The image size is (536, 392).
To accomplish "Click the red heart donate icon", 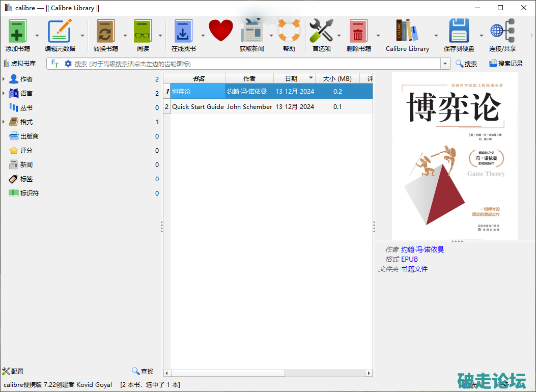I will click(x=221, y=31).
